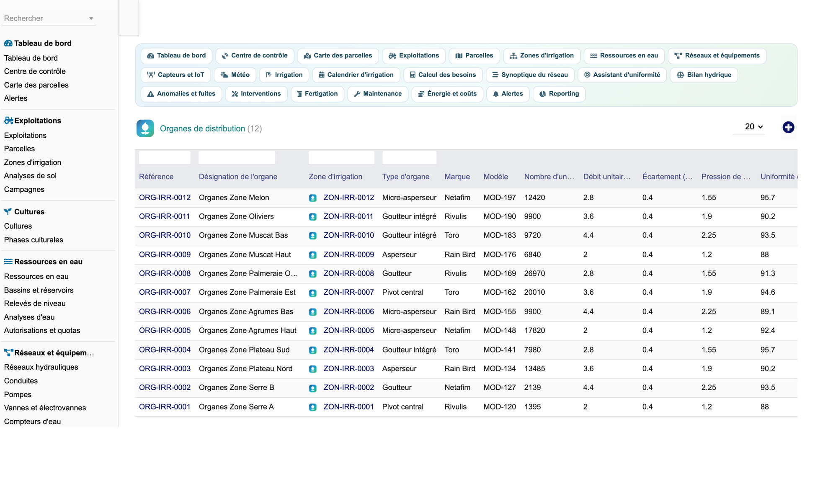The image size is (815, 504).
Task: Click the Zone d'irrigation filter input
Action: [x=341, y=157]
